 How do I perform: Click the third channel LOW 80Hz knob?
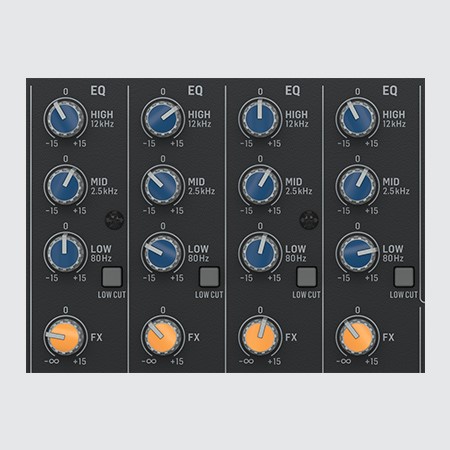click(260, 253)
